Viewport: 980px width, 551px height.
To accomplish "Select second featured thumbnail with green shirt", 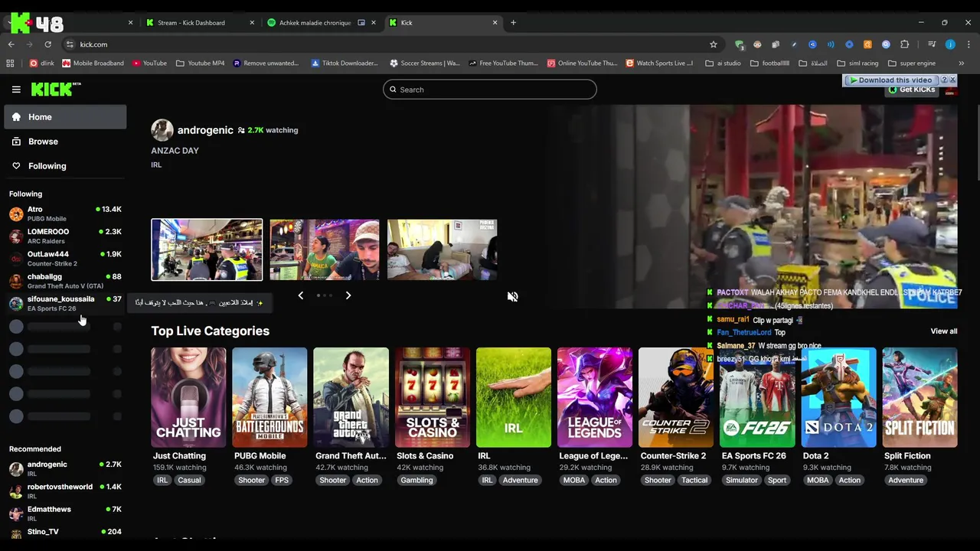I will [x=324, y=249].
